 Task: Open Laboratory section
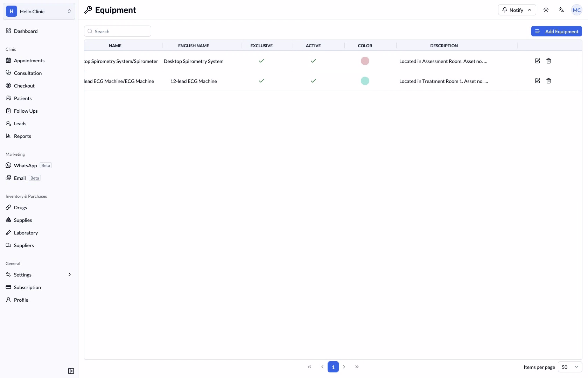[39, 233]
